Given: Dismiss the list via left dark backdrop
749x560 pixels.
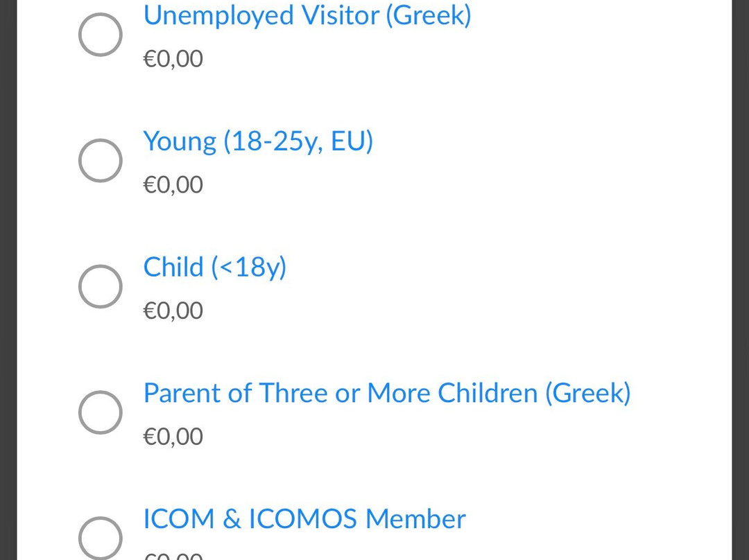Looking at the screenshot, I should click(8, 280).
